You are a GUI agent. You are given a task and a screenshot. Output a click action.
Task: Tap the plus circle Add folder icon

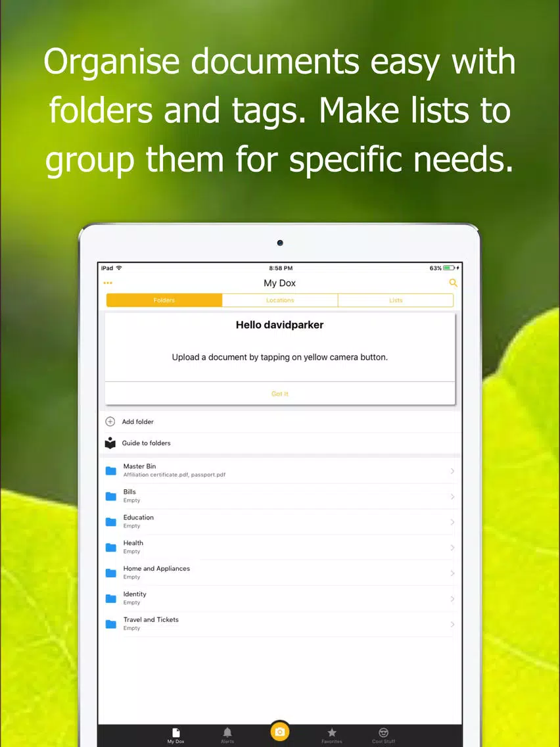tap(110, 422)
